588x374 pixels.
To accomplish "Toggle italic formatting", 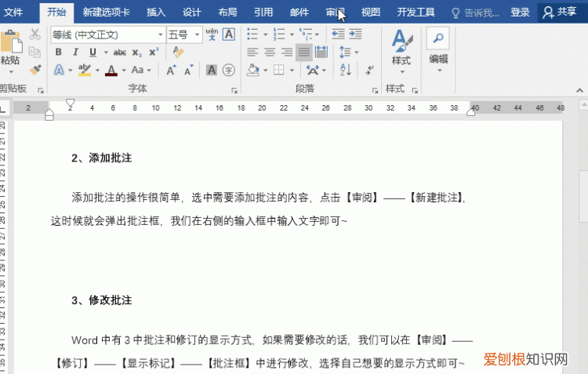I will point(75,53).
